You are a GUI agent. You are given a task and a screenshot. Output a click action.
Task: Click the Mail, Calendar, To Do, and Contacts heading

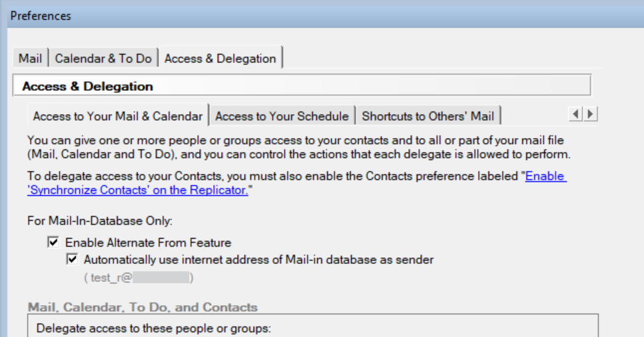(143, 307)
